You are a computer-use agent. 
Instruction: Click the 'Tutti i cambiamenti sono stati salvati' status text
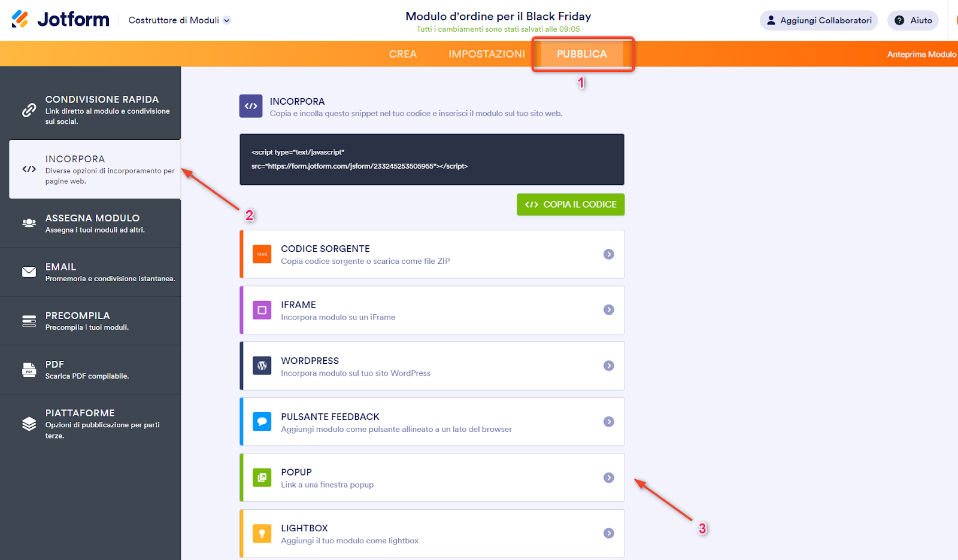[x=498, y=29]
